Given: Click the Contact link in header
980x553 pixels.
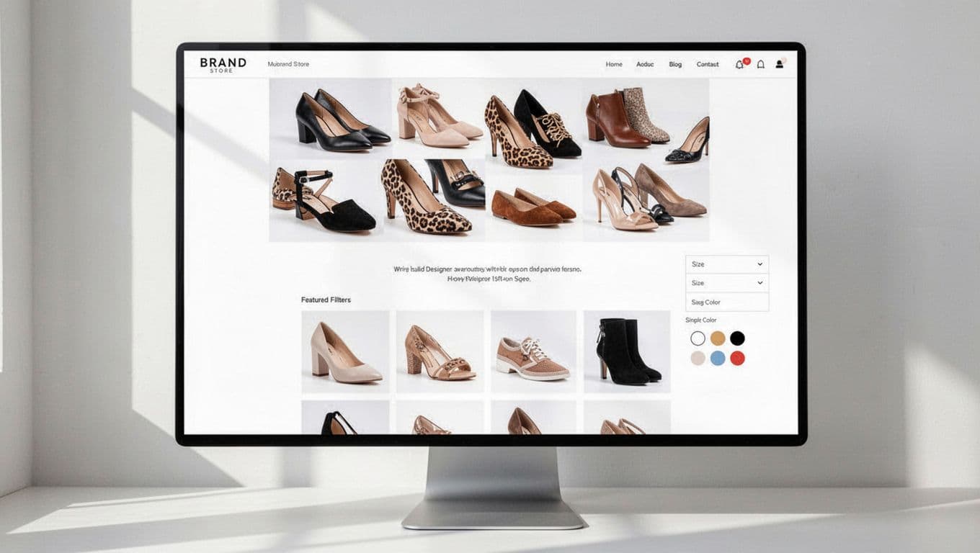Looking at the screenshot, I should point(708,64).
